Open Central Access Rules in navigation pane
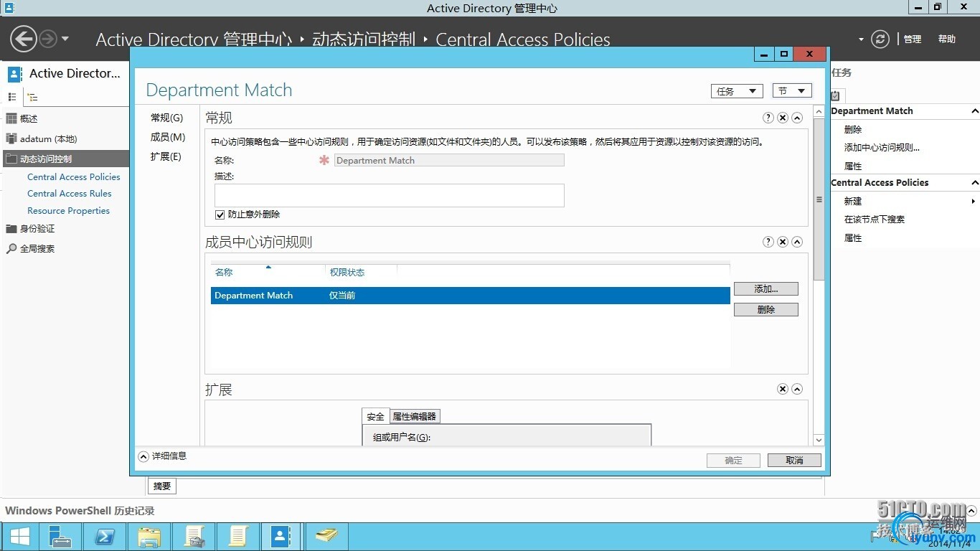980x551 pixels. [x=70, y=193]
